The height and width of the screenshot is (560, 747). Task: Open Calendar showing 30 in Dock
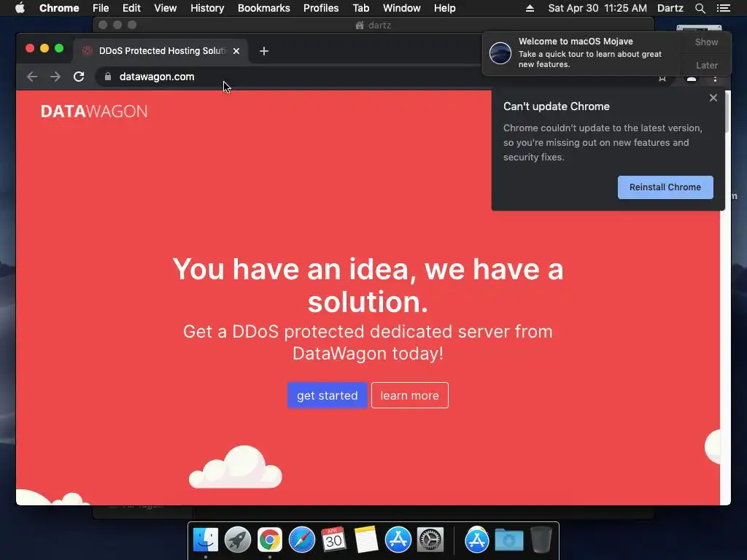333,540
